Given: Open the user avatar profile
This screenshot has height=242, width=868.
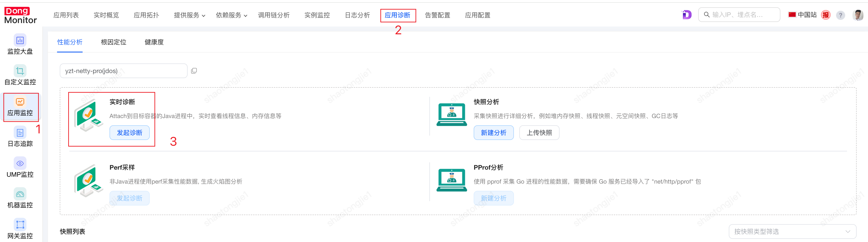Looking at the screenshot, I should [858, 15].
